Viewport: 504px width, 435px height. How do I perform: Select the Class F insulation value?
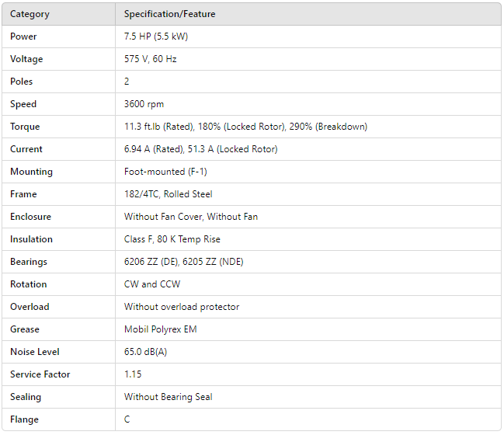(172, 239)
